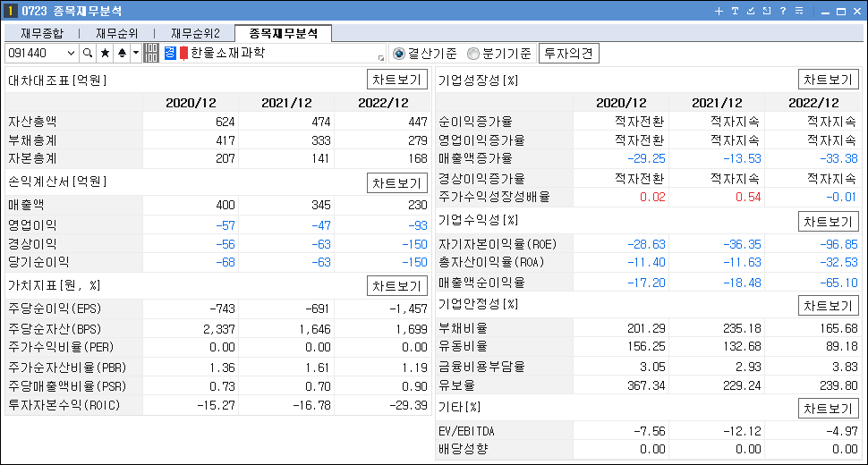Expand the 091440 stock code dropdown
Viewport: 868px width, 465px height.
[x=71, y=53]
